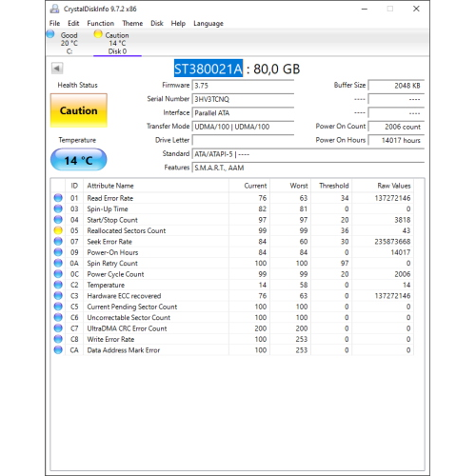476x476 pixels.
Task: Click yellow status icon for Reallocated Sectors Count
Action: [58, 230]
